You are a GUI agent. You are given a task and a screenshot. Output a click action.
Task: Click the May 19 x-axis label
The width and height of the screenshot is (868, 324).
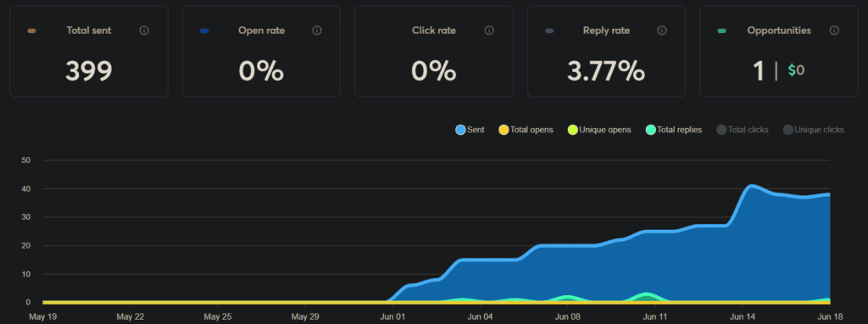point(42,317)
